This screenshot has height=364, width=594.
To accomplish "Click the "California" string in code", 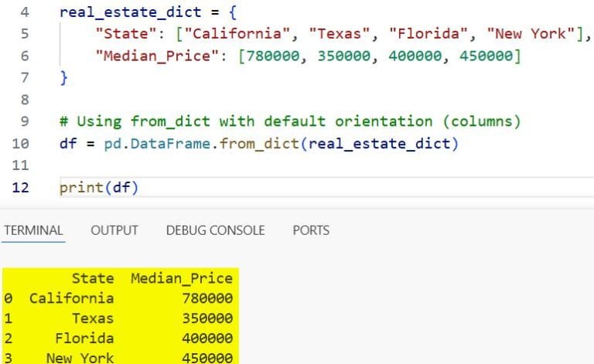I will (237, 34).
